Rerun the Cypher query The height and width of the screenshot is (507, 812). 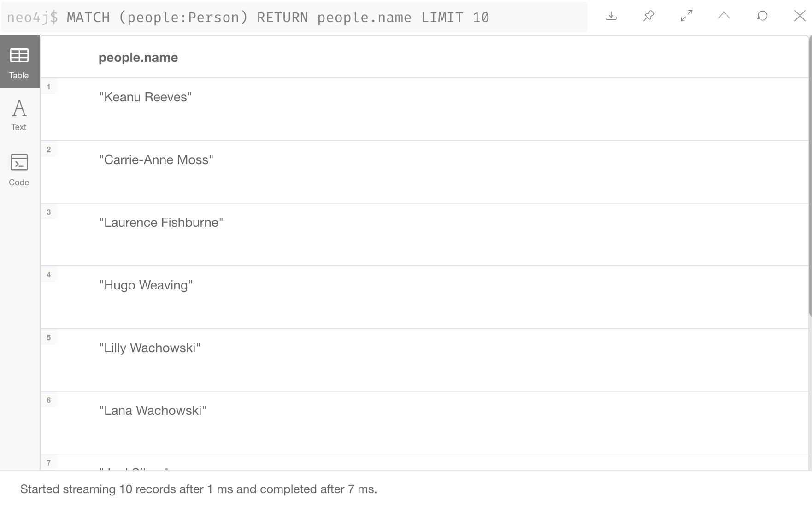point(762,16)
